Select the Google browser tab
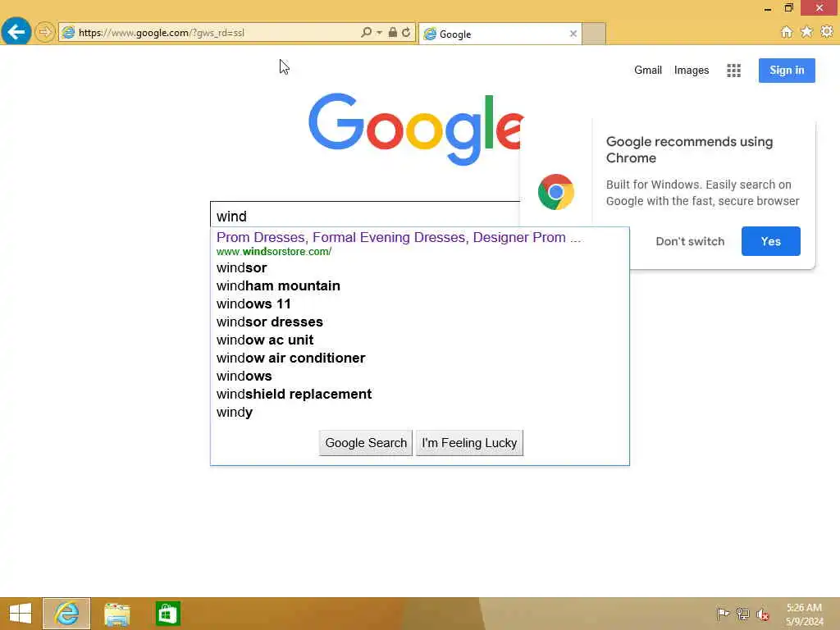The image size is (840, 630). click(x=500, y=34)
